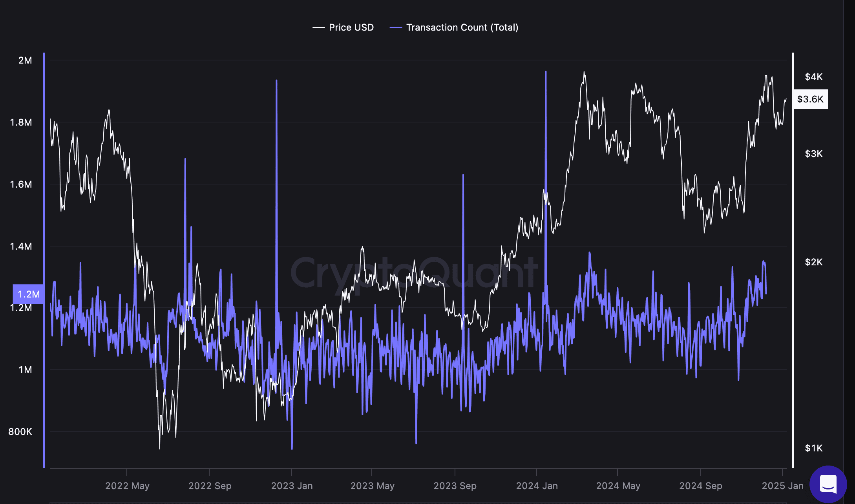Screen dimensions: 855x504
Task: Select the 2025 Jan date tick
Action: [782, 486]
